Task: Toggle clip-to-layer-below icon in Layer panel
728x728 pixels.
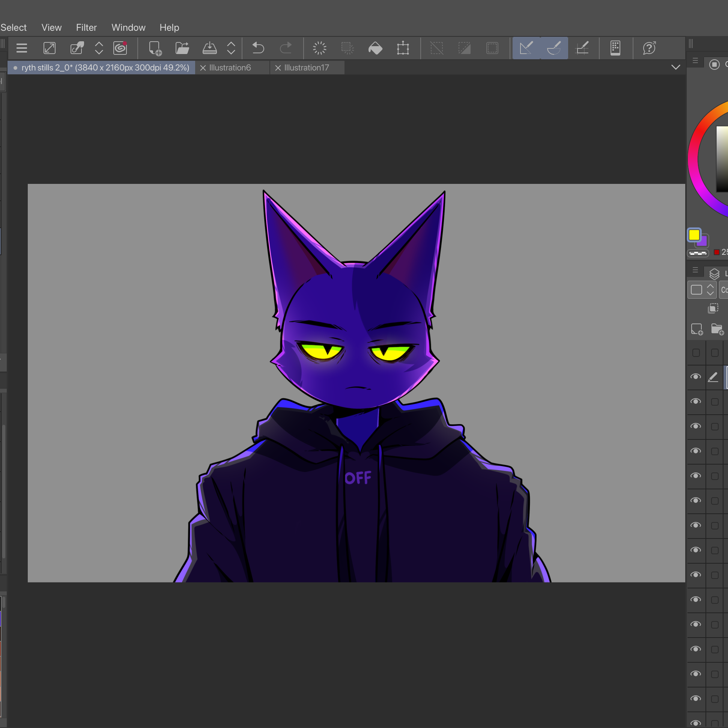Action: coord(713,308)
